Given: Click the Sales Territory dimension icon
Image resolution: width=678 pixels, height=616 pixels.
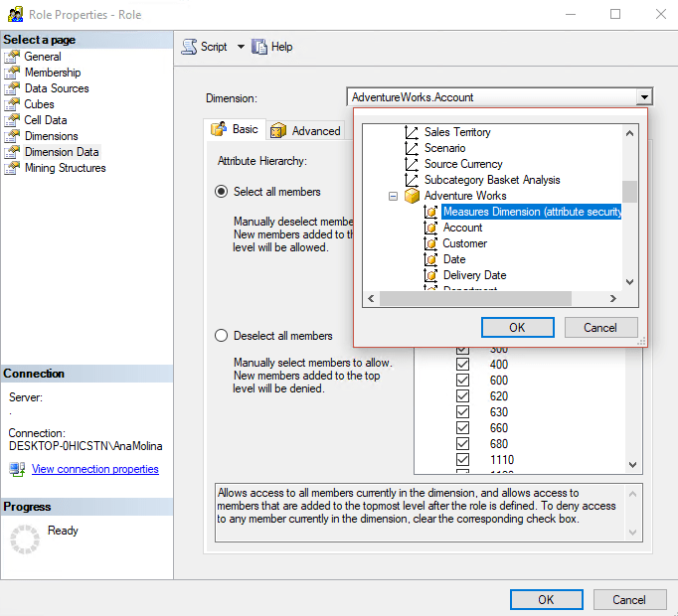Looking at the screenshot, I should click(412, 132).
